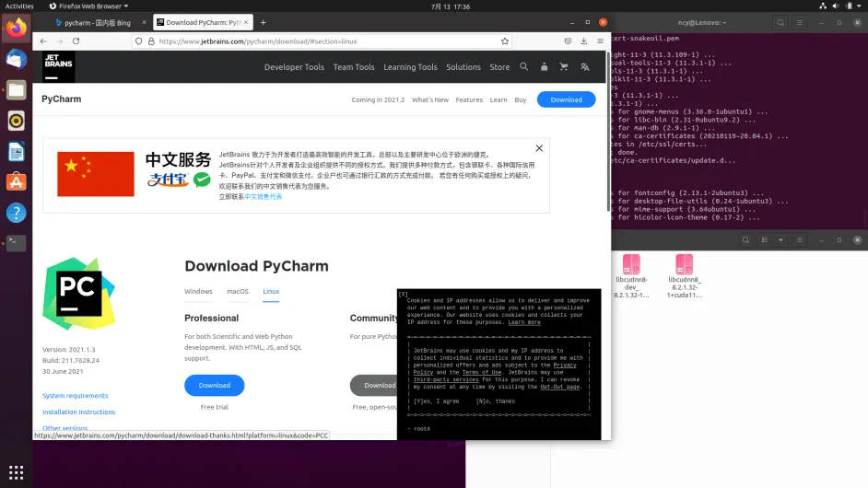Open the terminal window hamburger menu
868x488 pixels.
[800, 23]
